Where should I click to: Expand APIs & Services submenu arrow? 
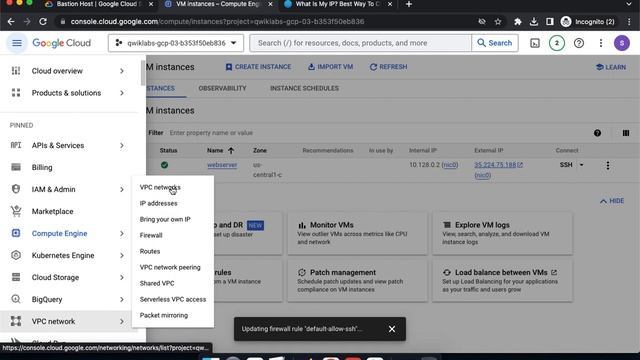pos(122,146)
